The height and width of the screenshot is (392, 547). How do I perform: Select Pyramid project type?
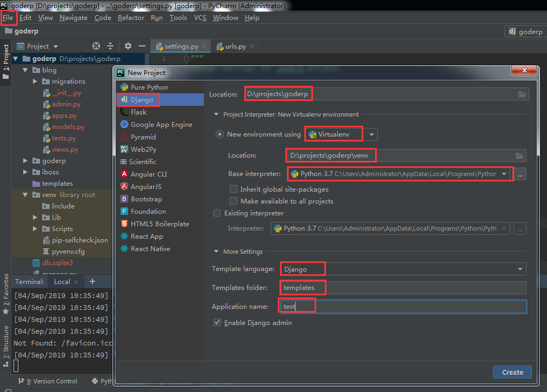tap(160, 137)
